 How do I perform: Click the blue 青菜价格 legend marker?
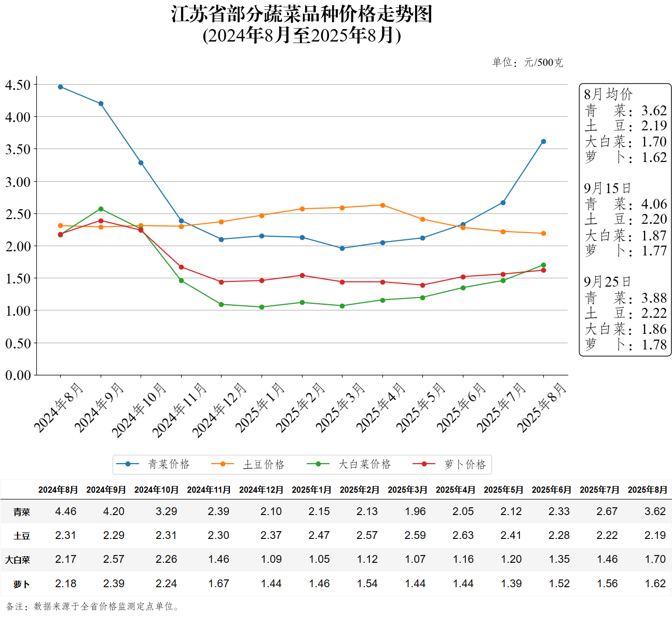pyautogui.click(x=128, y=464)
